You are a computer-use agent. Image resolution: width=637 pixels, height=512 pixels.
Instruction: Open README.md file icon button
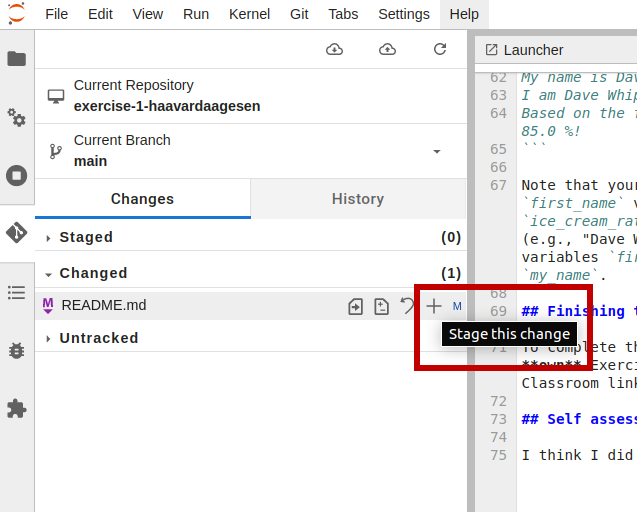[x=355, y=306]
